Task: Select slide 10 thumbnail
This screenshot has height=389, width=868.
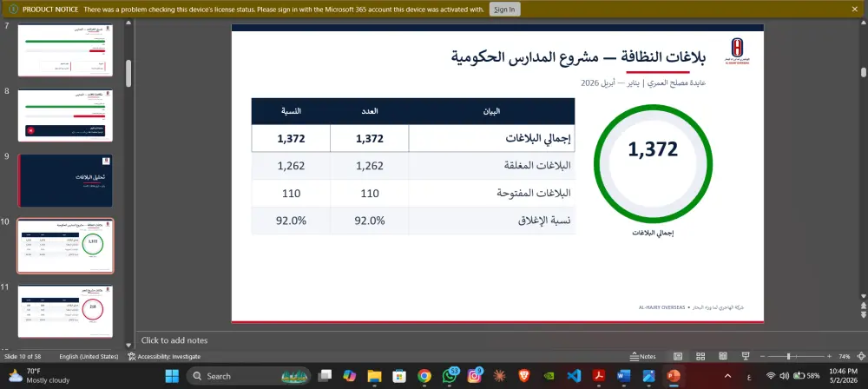Action: [65, 246]
